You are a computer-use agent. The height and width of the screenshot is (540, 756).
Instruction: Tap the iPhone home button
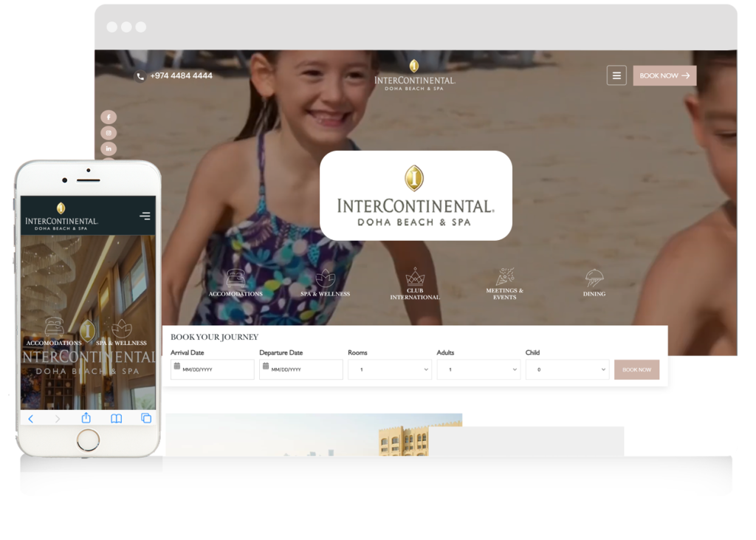[88, 440]
